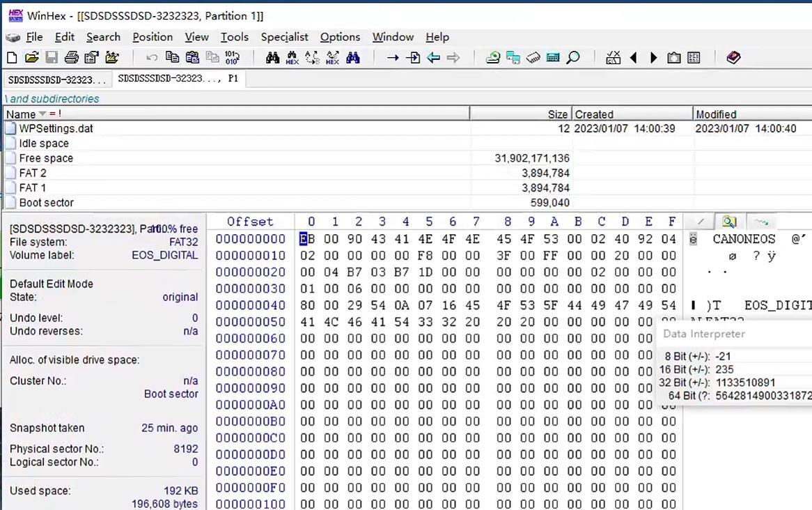Open the Position menu
Image resolution: width=812 pixels, height=510 pixels.
click(153, 37)
